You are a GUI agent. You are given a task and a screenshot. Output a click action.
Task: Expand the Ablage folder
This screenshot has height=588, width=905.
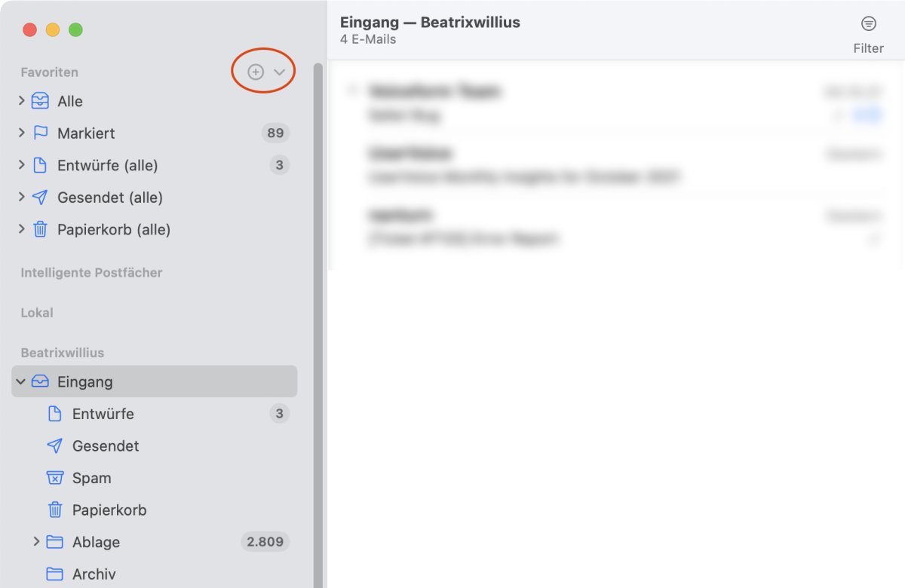(36, 541)
